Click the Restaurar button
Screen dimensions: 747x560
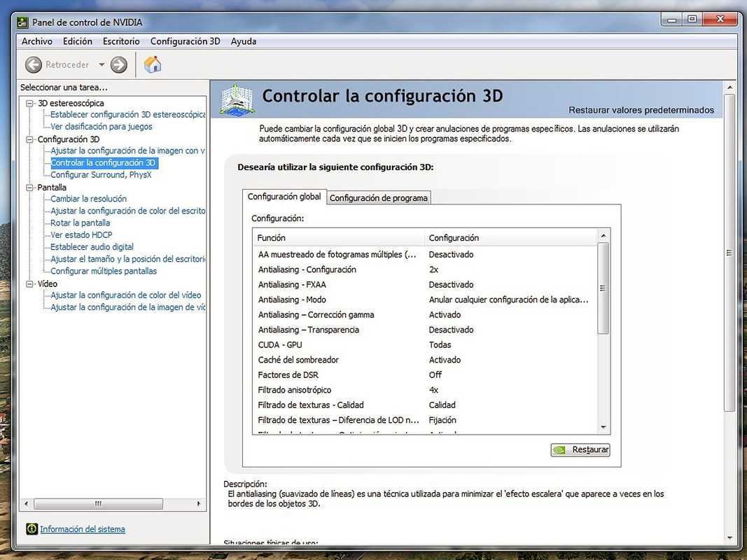tap(580, 449)
